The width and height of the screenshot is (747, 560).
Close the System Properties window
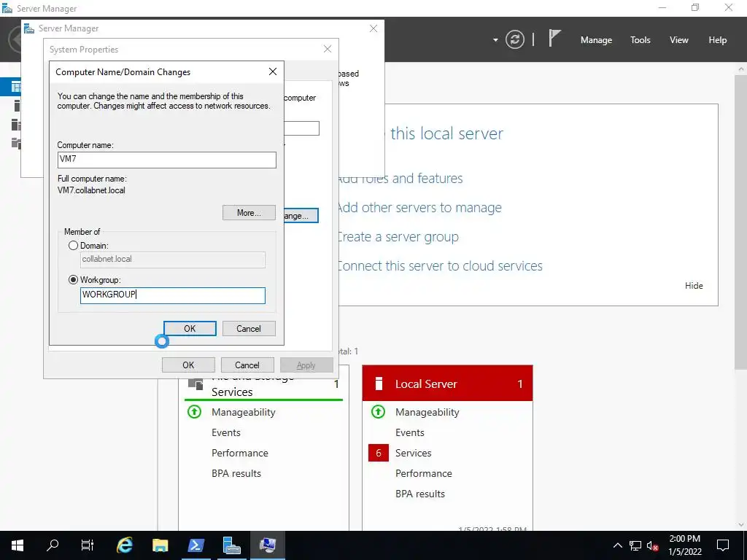tap(328, 49)
